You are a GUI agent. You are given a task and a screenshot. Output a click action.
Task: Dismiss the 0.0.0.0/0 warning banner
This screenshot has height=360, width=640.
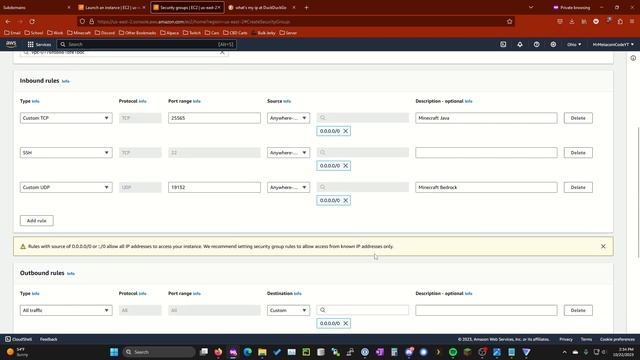click(603, 246)
